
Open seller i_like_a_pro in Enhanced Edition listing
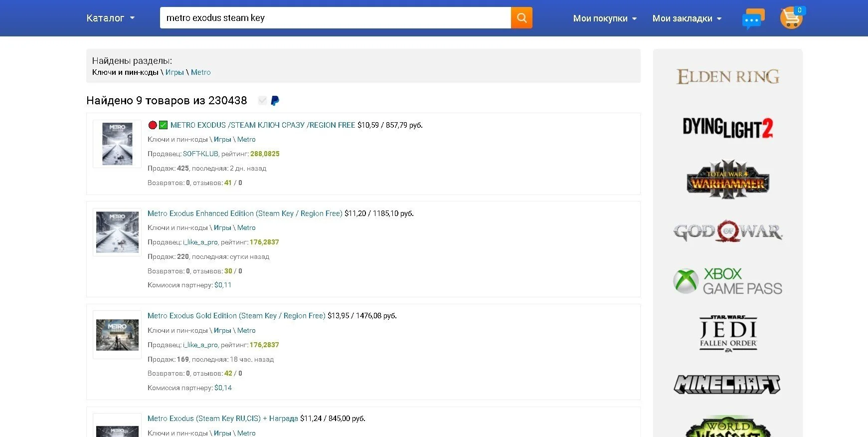tap(200, 242)
